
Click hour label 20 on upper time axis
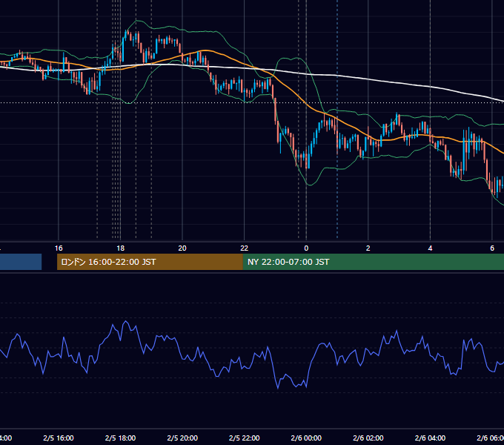(182, 248)
